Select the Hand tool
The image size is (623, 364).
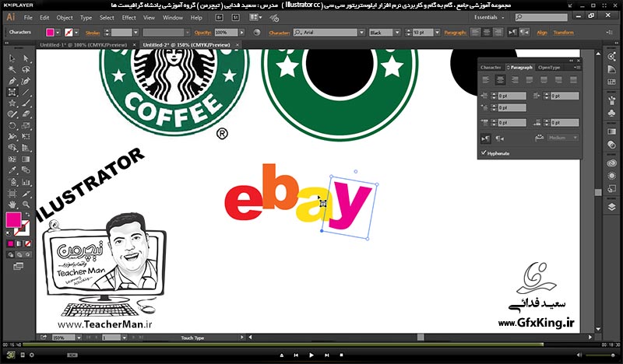coord(12,205)
